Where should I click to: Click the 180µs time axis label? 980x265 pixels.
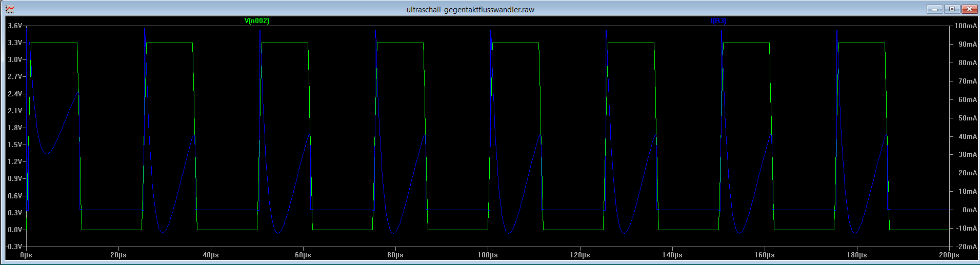coord(857,255)
